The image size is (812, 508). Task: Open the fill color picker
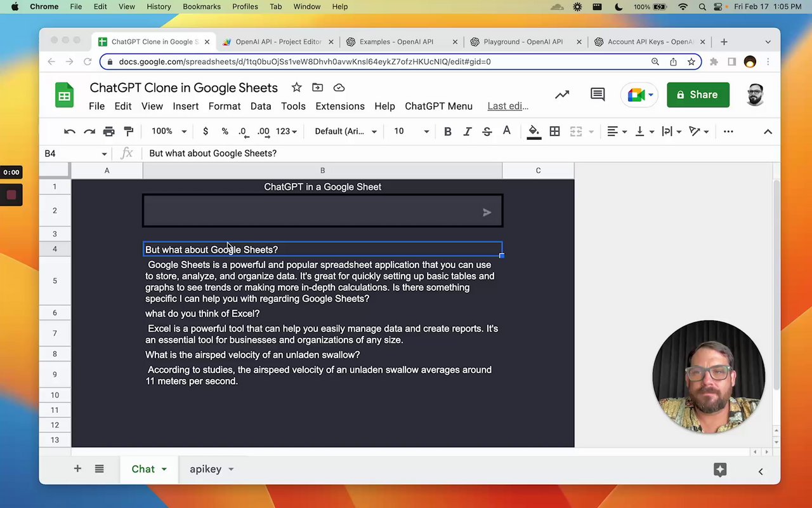point(534,131)
